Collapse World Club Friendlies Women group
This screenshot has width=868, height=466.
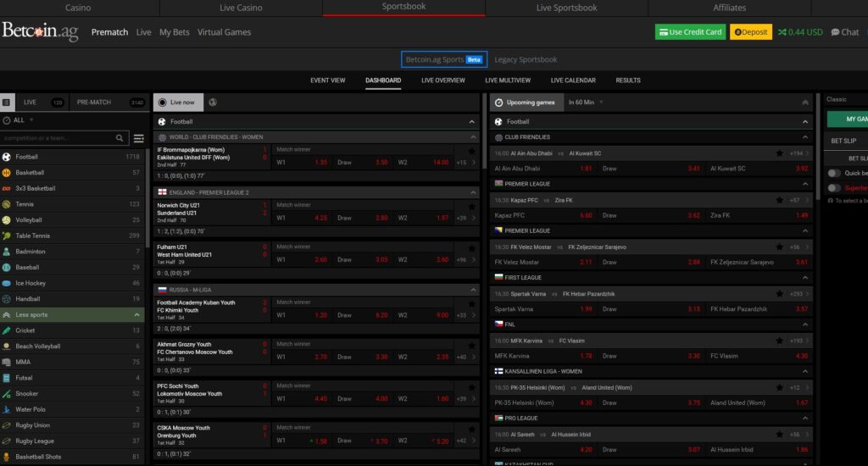(x=473, y=137)
